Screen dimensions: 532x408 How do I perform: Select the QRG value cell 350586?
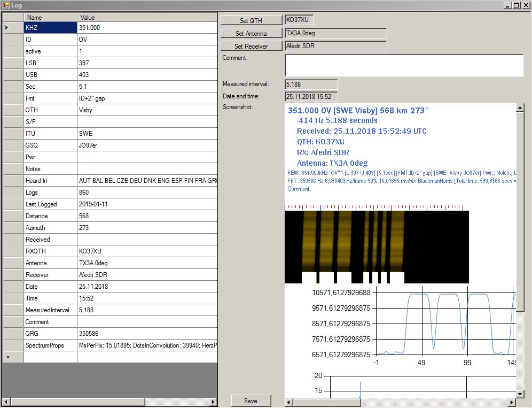[x=147, y=334]
